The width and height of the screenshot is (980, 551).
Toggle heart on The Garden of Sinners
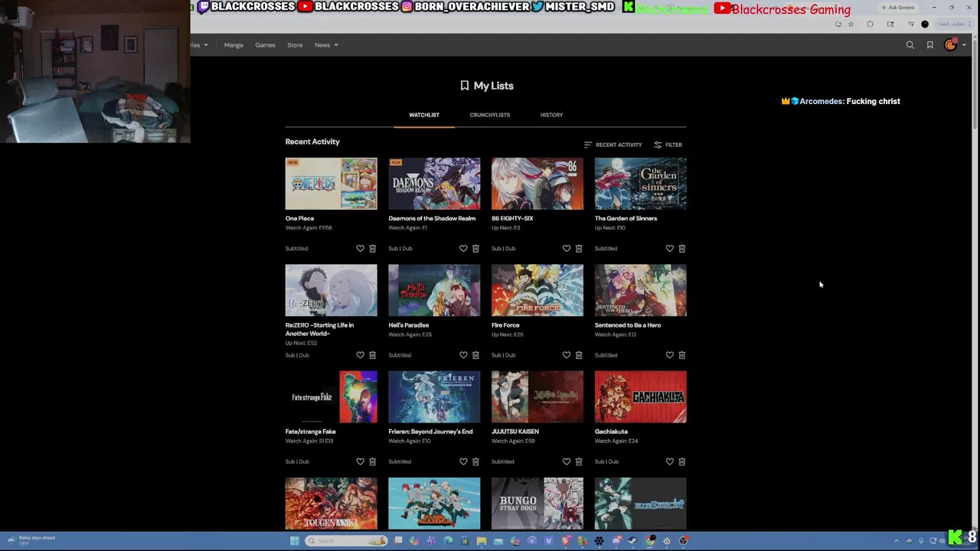(670, 249)
